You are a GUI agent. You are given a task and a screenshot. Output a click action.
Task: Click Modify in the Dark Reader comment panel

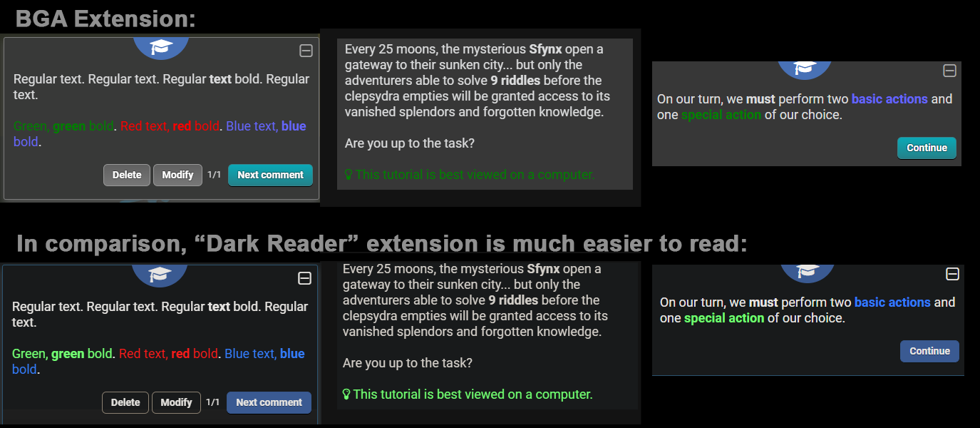point(176,402)
